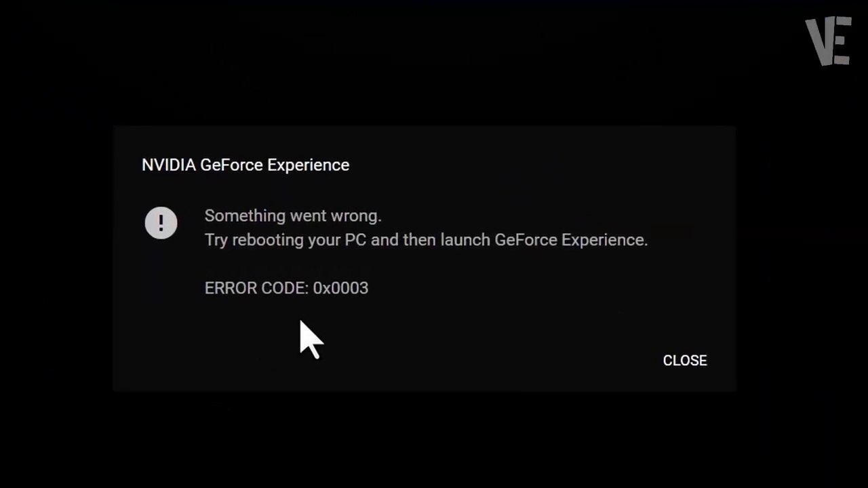Click the NVIDIA GeForce Experience dialog title
Viewport: 868px width, 488px height.
(245, 165)
